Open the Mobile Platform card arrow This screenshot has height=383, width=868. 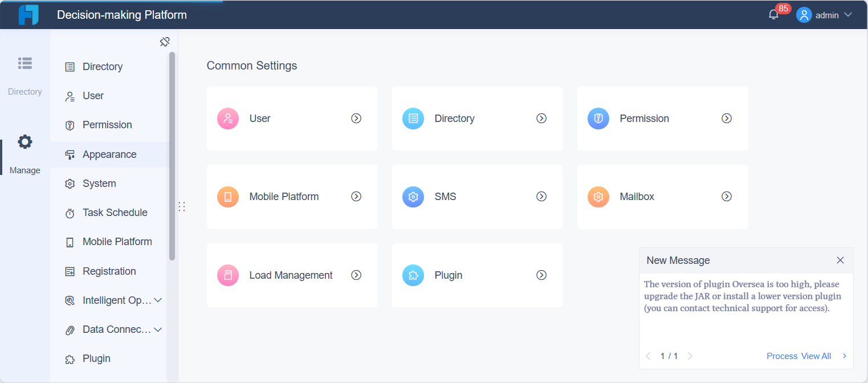coord(356,197)
